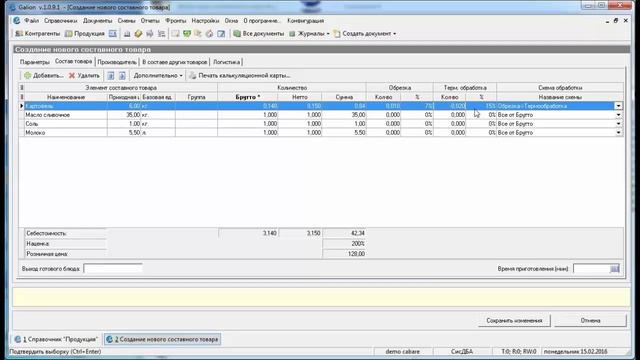Open the Отчеты menu
The image size is (640, 360).
tap(150, 20)
